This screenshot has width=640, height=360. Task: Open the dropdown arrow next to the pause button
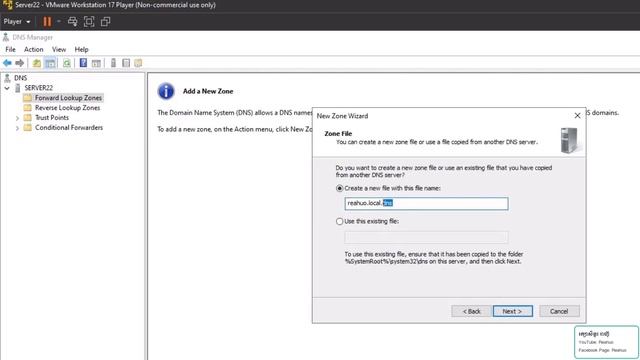[59, 22]
